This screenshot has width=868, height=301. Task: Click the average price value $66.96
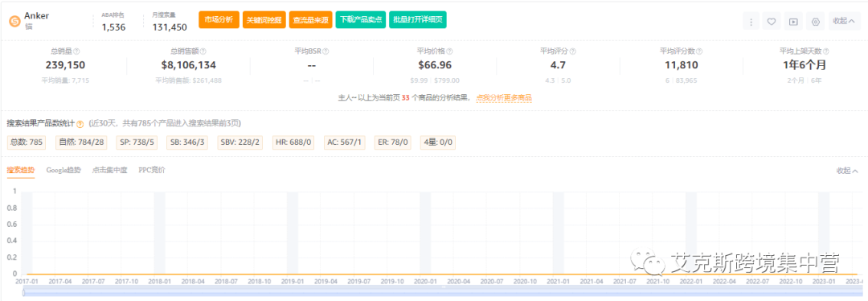(x=435, y=65)
